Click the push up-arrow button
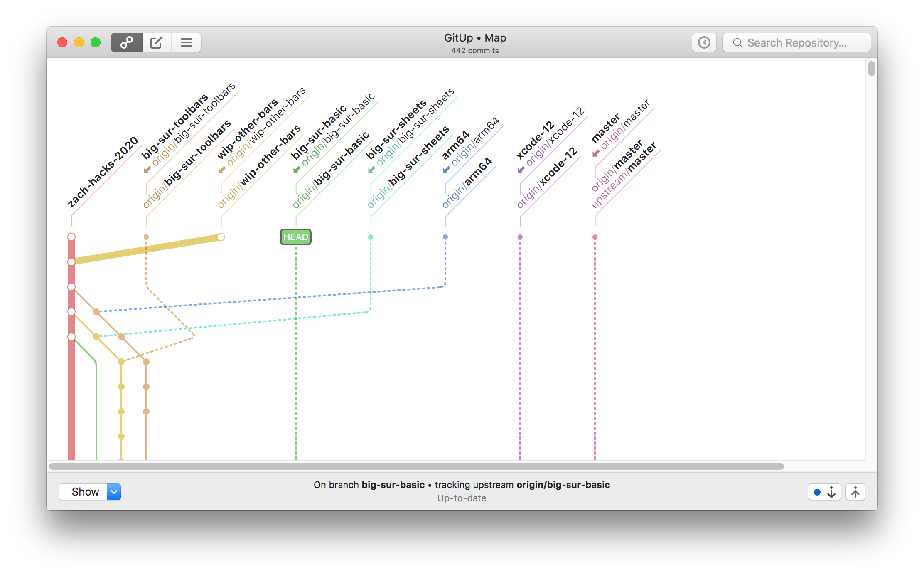Image resolution: width=924 pixels, height=577 pixels. click(855, 492)
